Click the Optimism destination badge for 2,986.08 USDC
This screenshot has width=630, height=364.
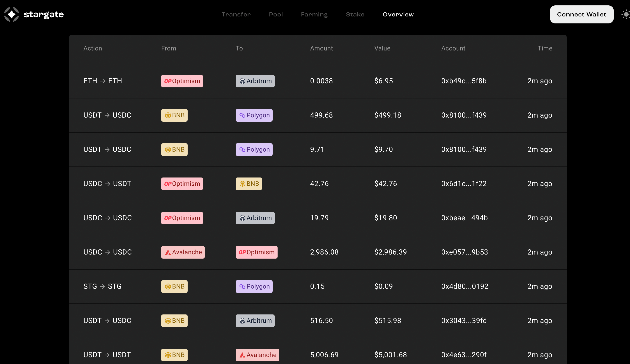click(x=256, y=252)
